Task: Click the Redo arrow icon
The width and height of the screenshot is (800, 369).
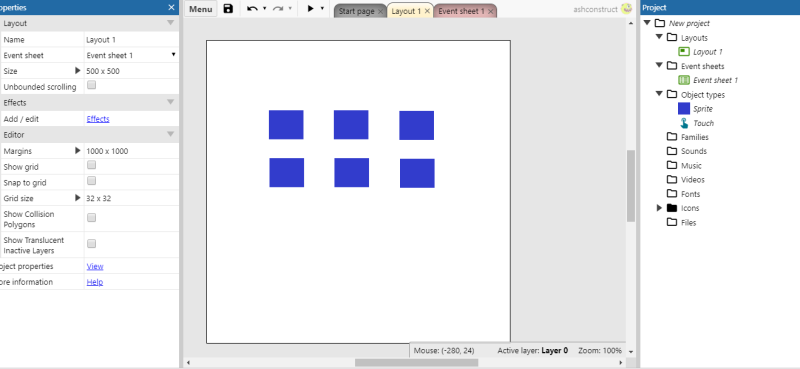Action: coord(278,9)
